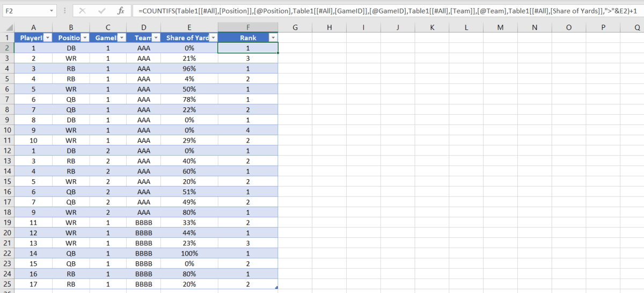Select column G header
This screenshot has height=293, width=644.
click(295, 27)
